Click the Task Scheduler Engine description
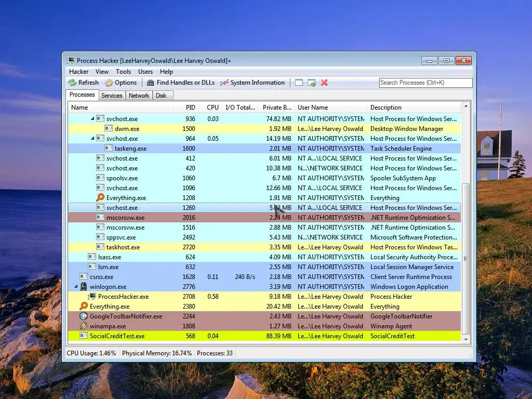The width and height of the screenshot is (532, 399). 401,149
